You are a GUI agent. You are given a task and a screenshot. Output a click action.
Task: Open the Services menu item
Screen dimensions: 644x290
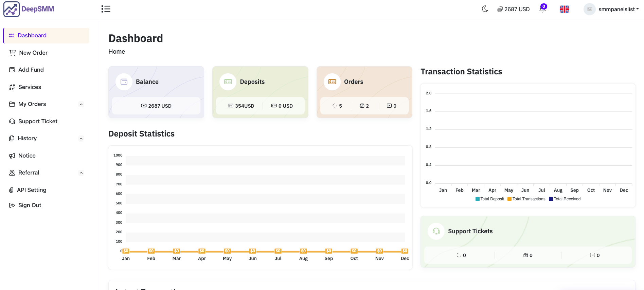[x=30, y=87]
